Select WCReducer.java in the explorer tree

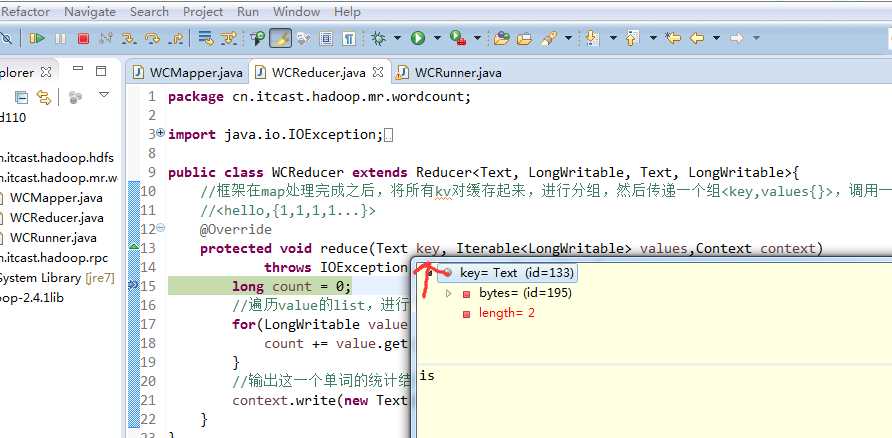pyautogui.click(x=56, y=218)
